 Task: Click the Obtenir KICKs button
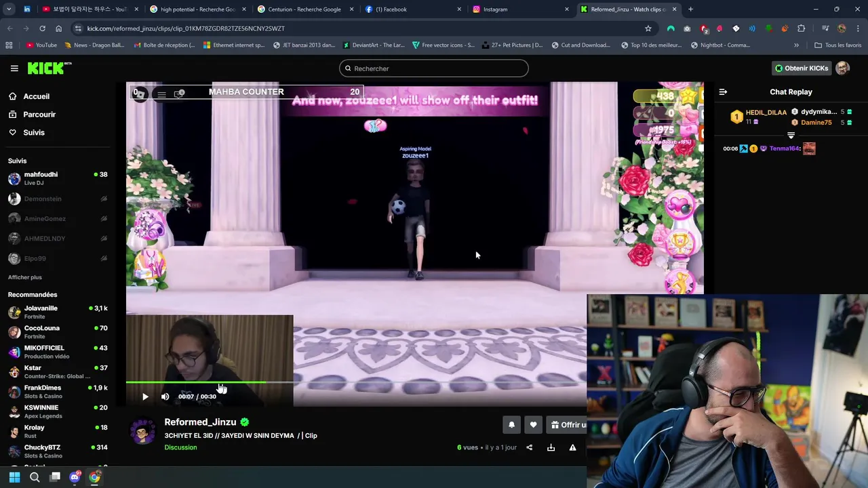coord(802,68)
